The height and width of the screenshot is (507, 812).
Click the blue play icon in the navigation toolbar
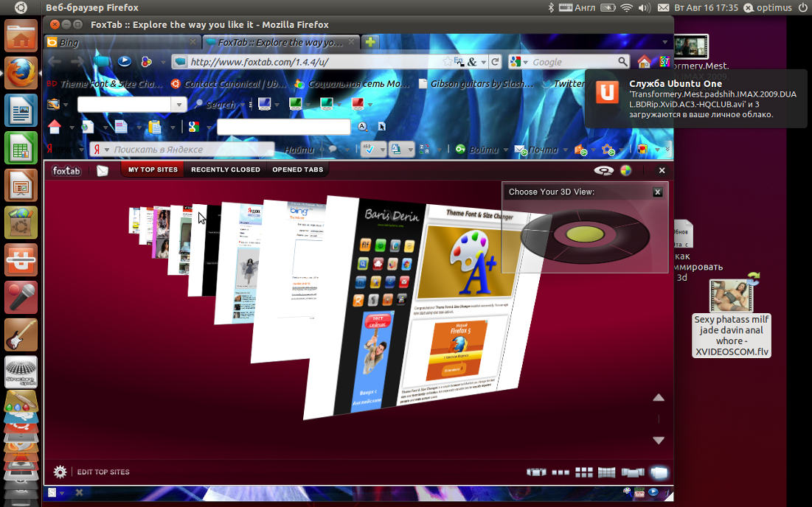click(125, 61)
